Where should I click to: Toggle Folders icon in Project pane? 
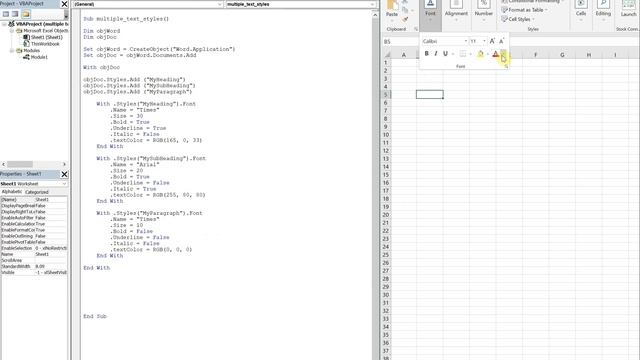[26, 14]
